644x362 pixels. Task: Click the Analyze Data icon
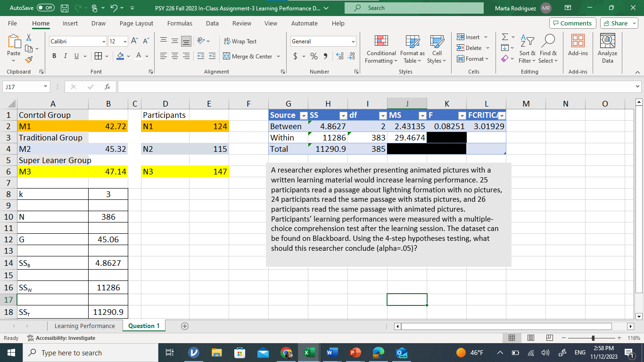pos(607,47)
